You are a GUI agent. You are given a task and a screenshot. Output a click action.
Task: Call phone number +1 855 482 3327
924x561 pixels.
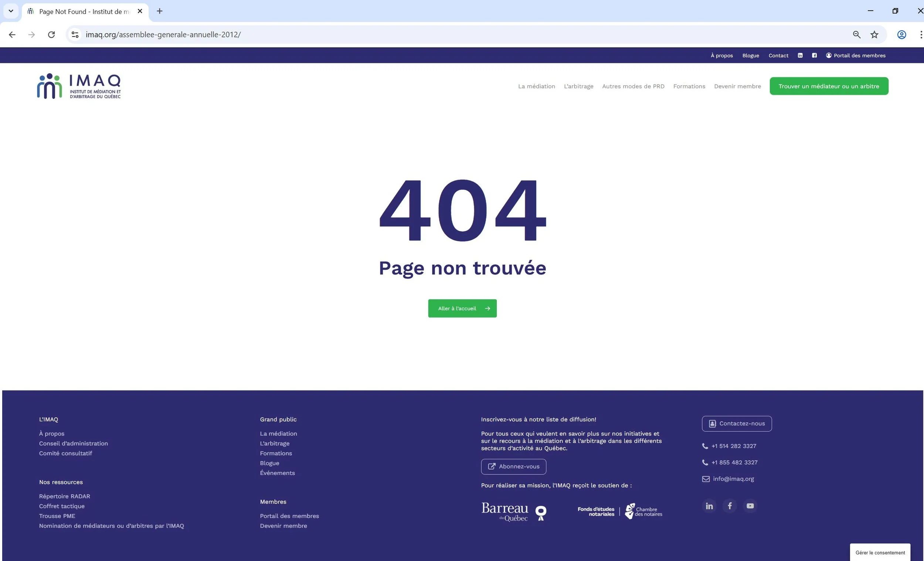pyautogui.click(x=730, y=462)
